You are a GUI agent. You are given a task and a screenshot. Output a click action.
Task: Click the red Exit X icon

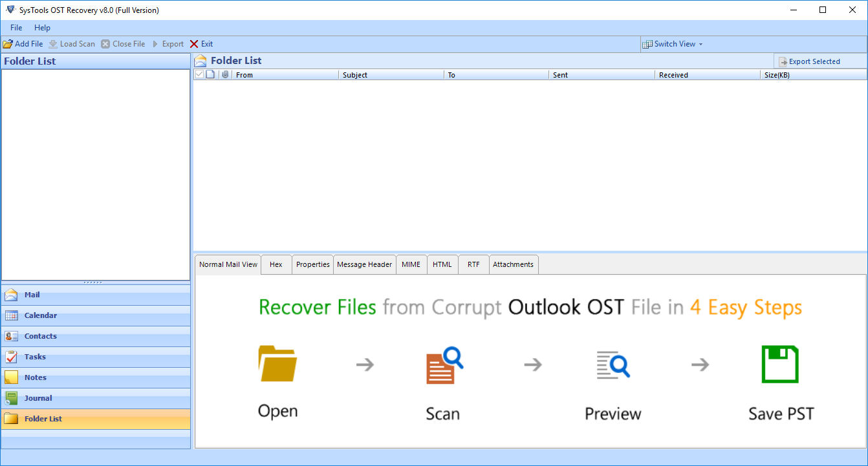click(194, 44)
